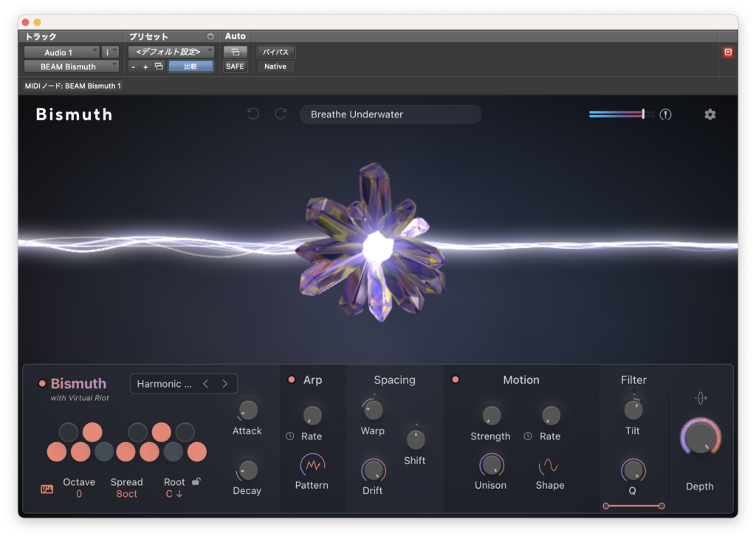The height and width of the screenshot is (539, 756).
Task: Click the Breathe Underwater preset name field
Action: (391, 114)
